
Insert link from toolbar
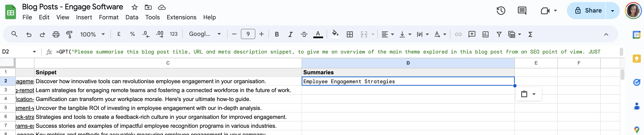pos(458,34)
